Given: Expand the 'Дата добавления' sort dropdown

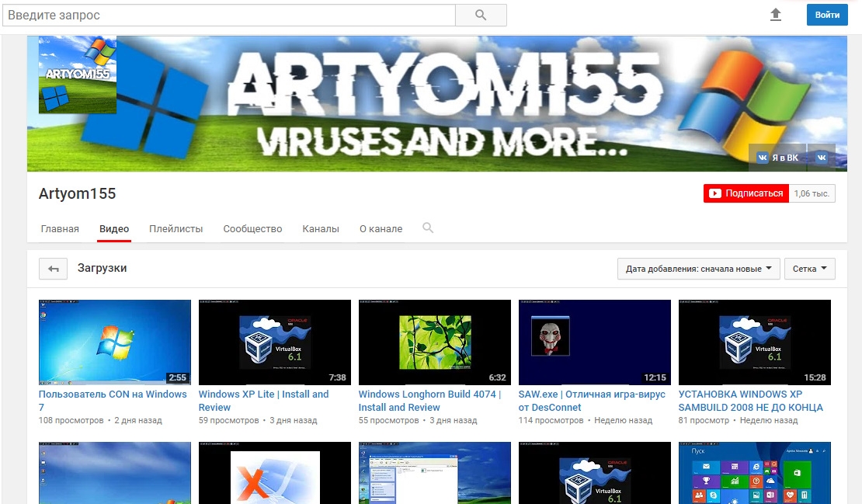Looking at the screenshot, I should [x=698, y=269].
